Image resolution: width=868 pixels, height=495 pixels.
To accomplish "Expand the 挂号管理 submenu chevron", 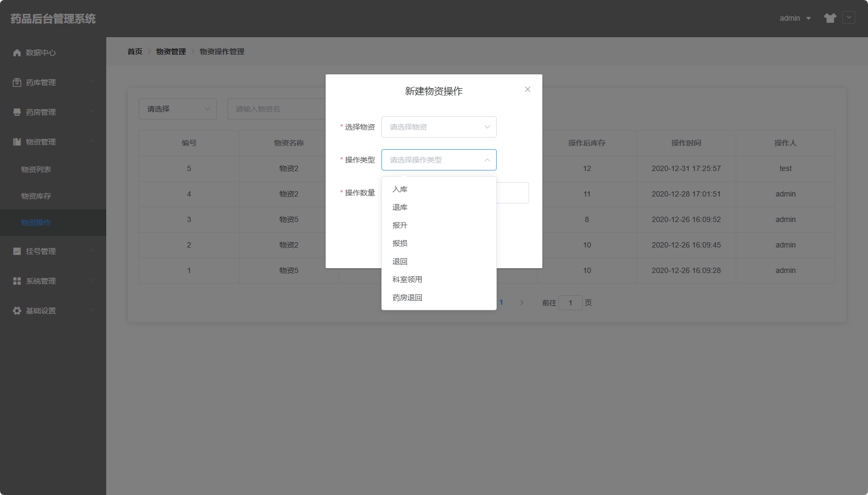I will tap(93, 250).
